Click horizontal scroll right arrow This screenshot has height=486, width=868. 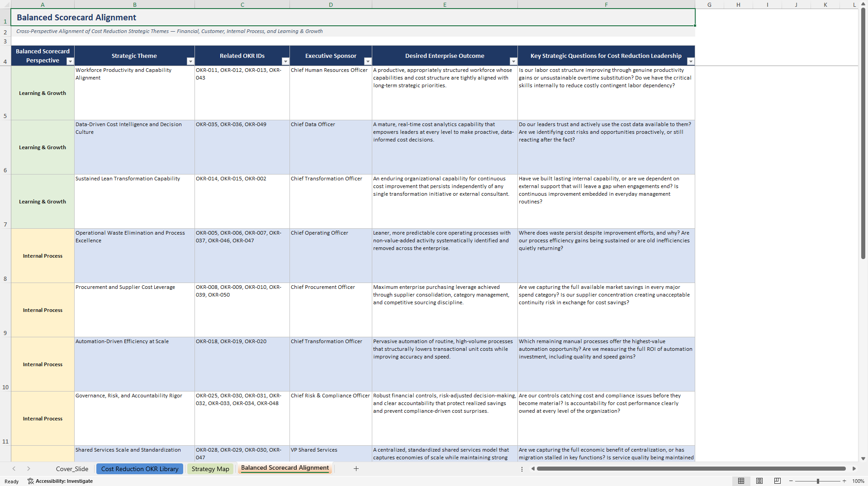[x=854, y=469]
